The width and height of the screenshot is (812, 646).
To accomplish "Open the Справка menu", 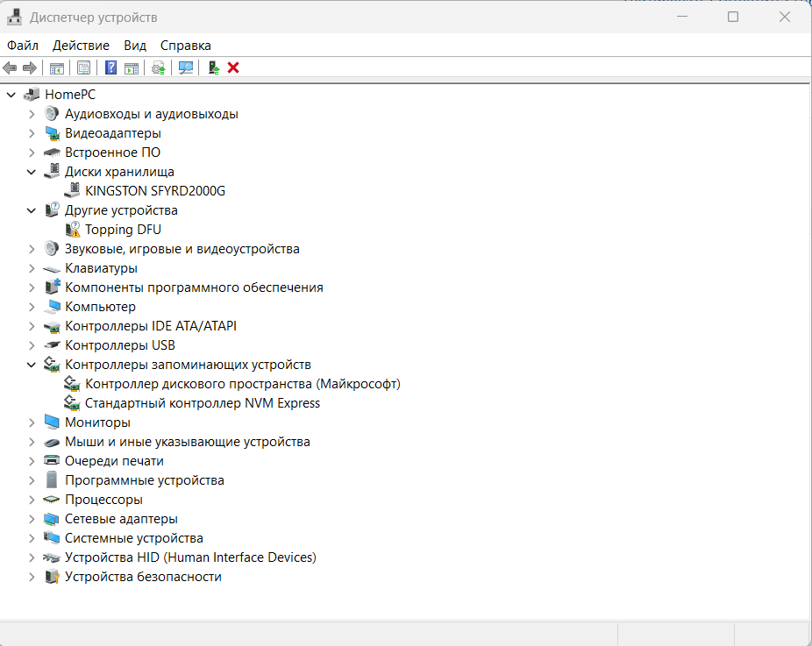I will (x=185, y=46).
